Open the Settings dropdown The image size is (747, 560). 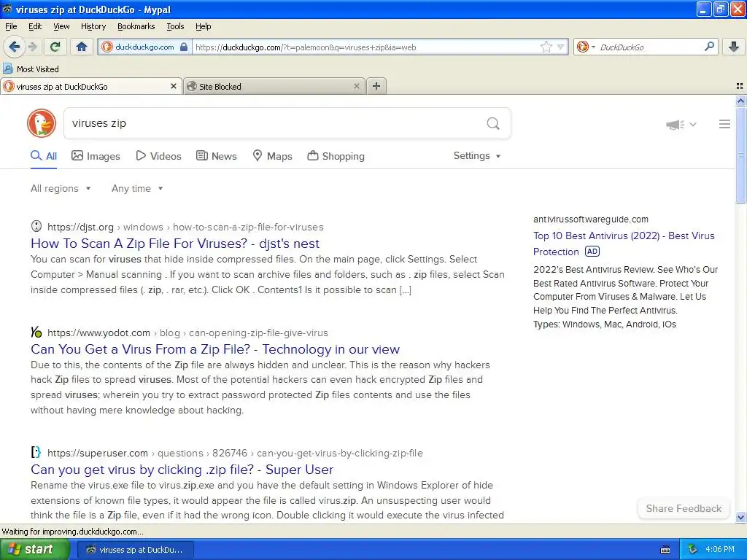pos(477,156)
